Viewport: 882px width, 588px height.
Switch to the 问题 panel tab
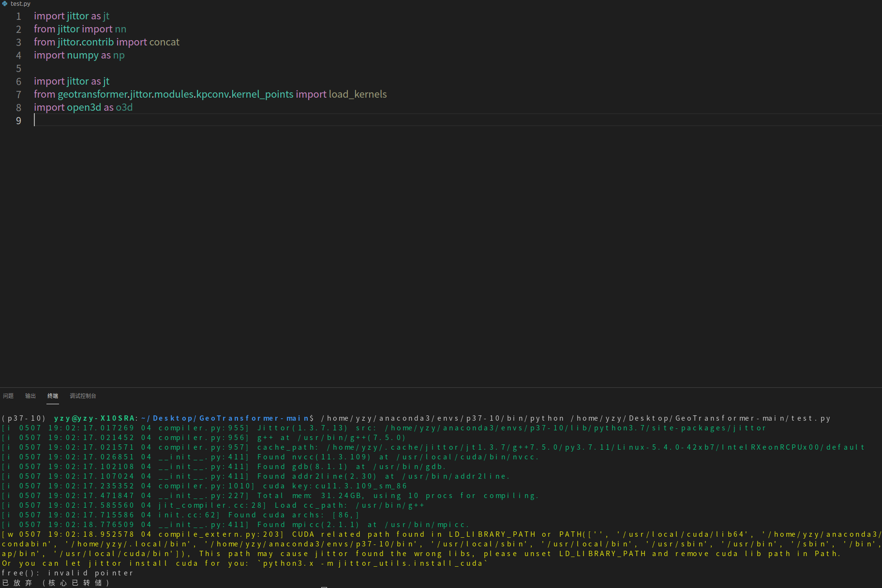(x=8, y=396)
